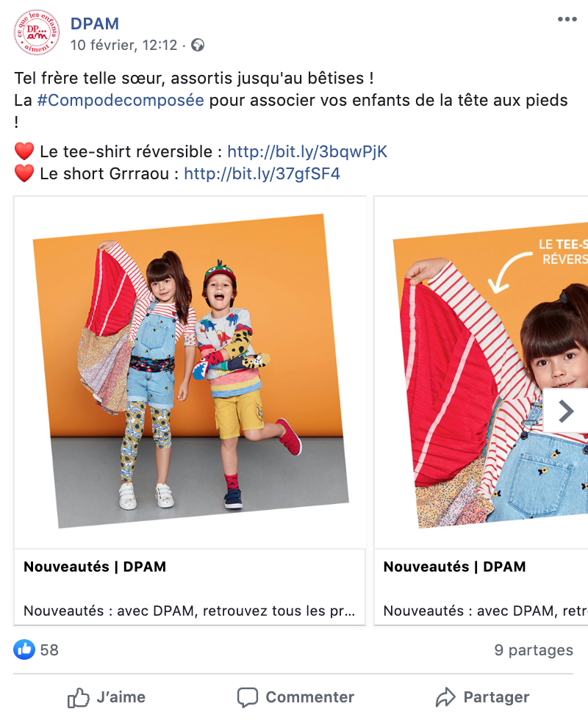Show the 9 partages list
Screen dimensions: 588x720
click(534, 650)
